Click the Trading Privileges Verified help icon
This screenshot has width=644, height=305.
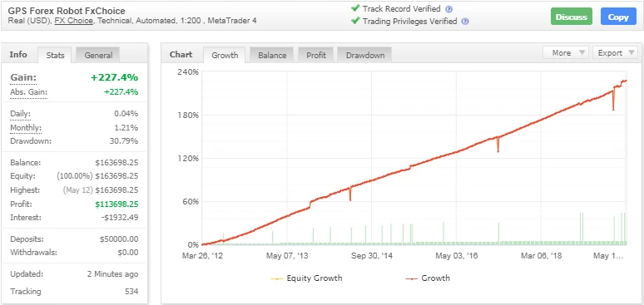click(465, 22)
